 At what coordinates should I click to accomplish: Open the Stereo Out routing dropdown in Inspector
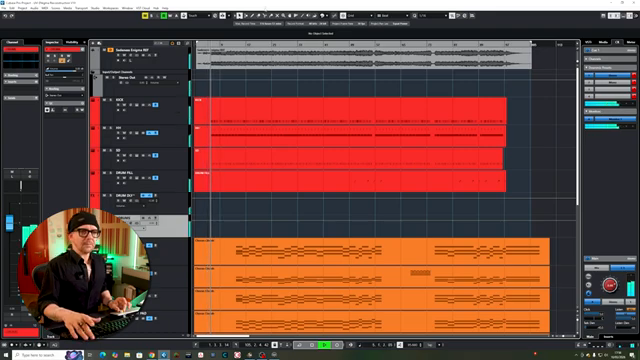(64, 95)
